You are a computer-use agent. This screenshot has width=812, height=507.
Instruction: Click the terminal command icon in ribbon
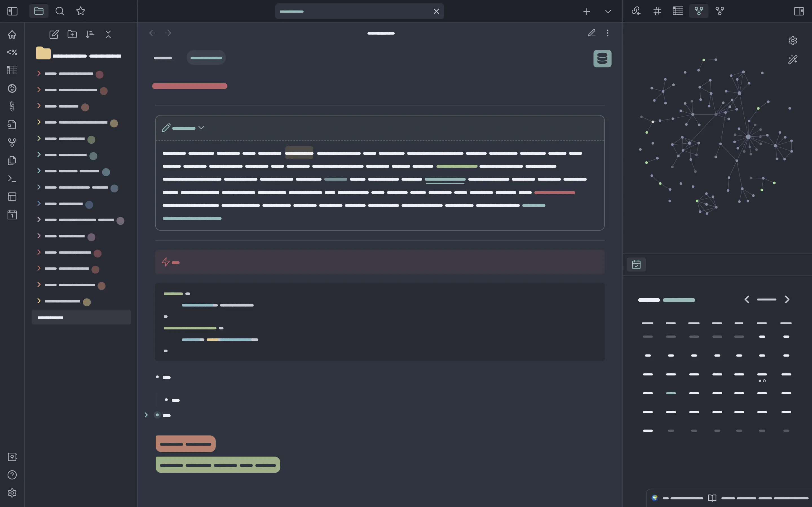[12, 179]
